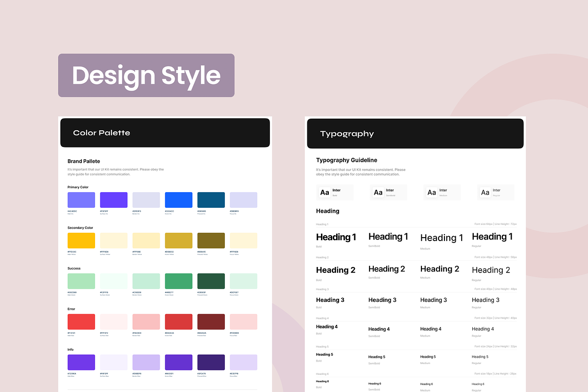Click the Heading 6 Medium sample
The height and width of the screenshot is (392, 588).
(426, 384)
